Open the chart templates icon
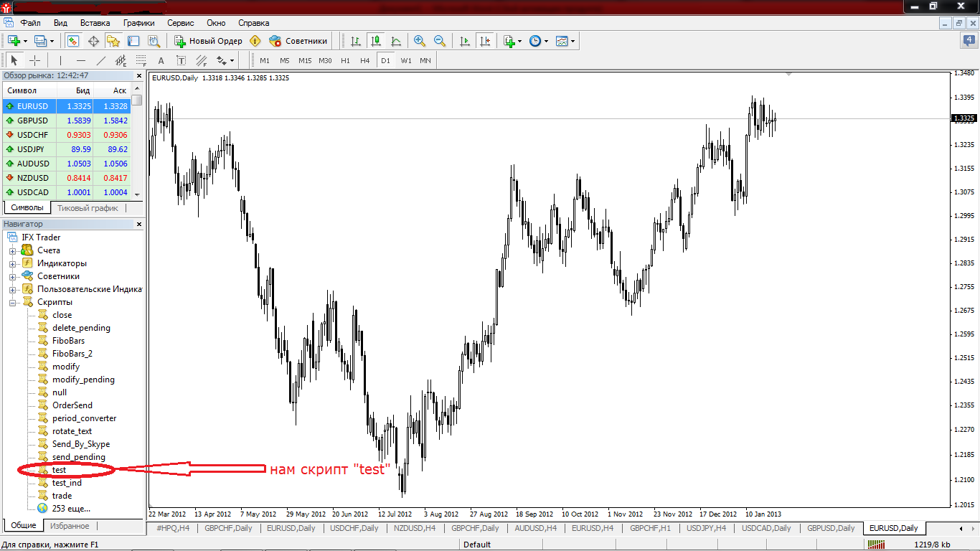 pos(561,41)
